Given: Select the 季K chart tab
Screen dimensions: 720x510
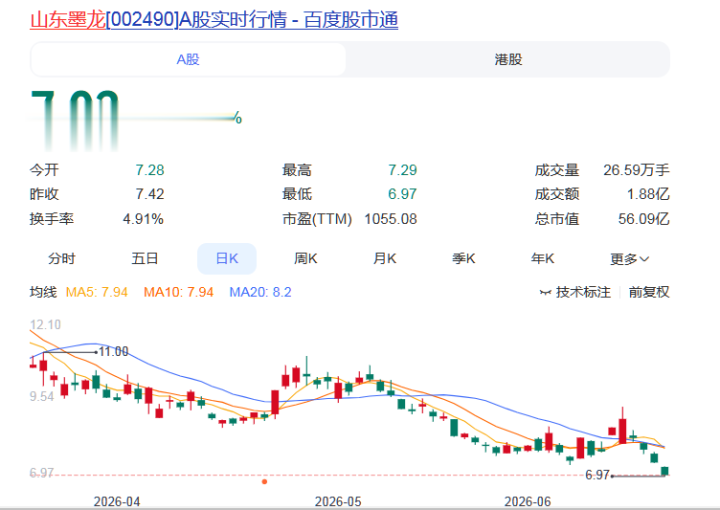Looking at the screenshot, I should click(464, 258).
